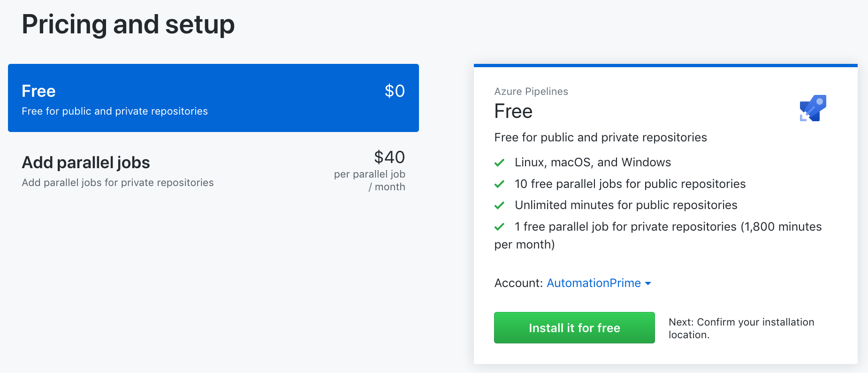Viewport: 868px width, 373px height.
Task: Click the checkmark beside 1 free parallel job
Action: pyautogui.click(x=499, y=227)
